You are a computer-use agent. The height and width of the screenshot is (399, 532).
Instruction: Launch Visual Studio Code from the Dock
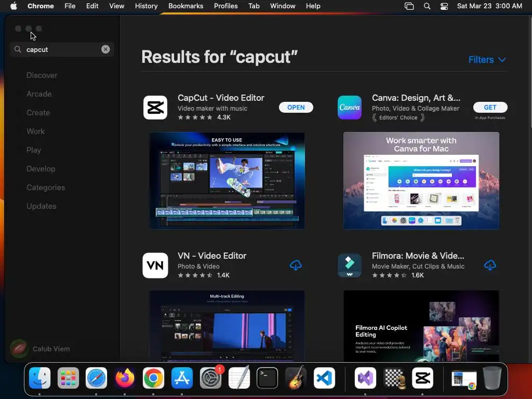(324, 378)
